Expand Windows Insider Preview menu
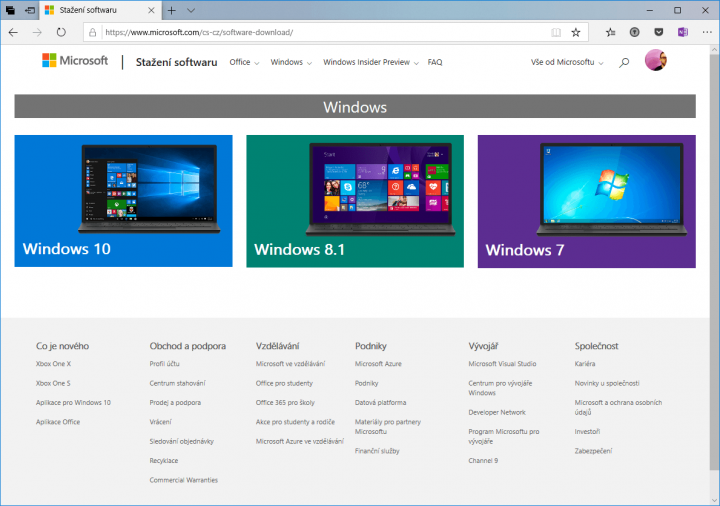The width and height of the screenshot is (720, 506). point(371,62)
